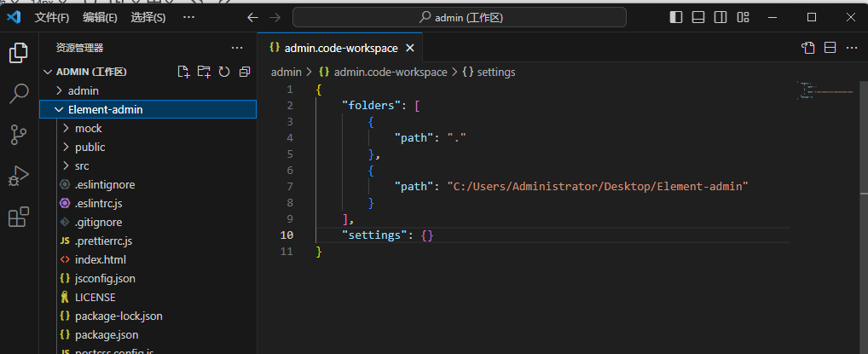Click the admin (工作区) command center search box
The height and width of the screenshot is (354, 868).
pyautogui.click(x=459, y=17)
